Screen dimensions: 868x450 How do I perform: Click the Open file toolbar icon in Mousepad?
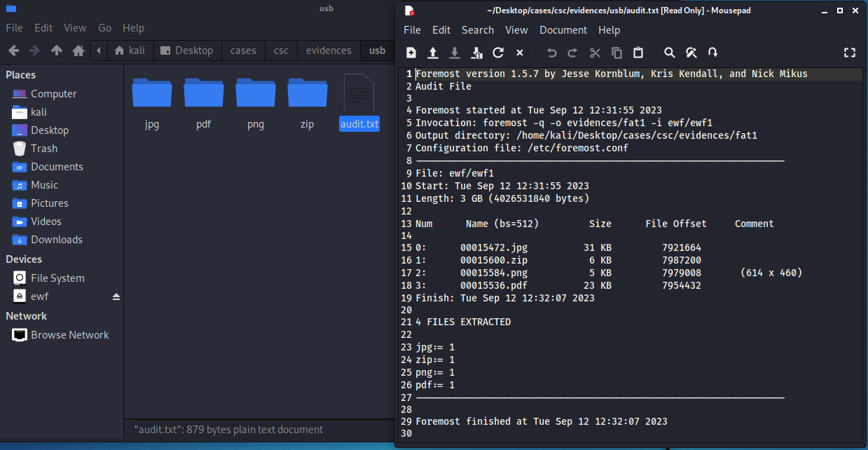(x=433, y=53)
